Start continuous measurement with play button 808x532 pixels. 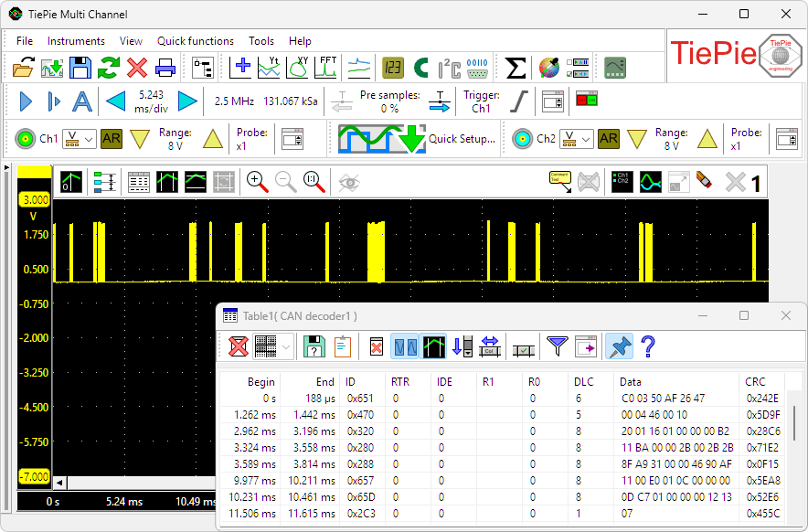(x=26, y=101)
